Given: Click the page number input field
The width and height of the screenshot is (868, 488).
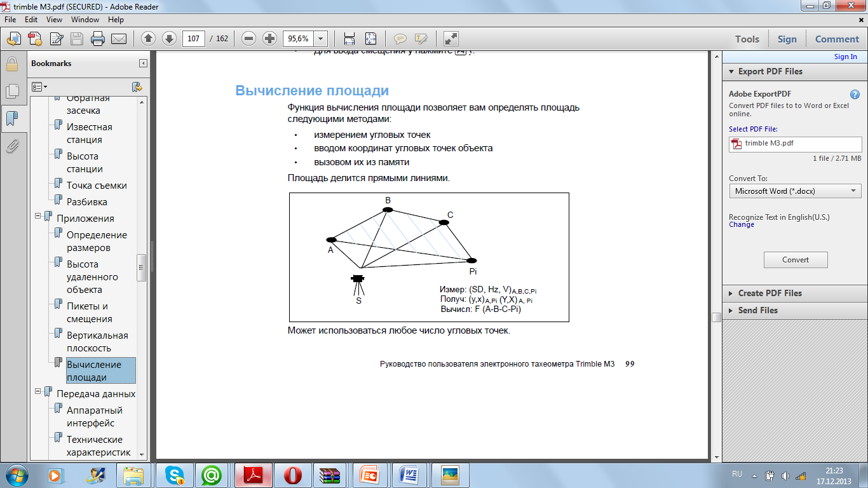Looking at the screenshot, I should [194, 39].
